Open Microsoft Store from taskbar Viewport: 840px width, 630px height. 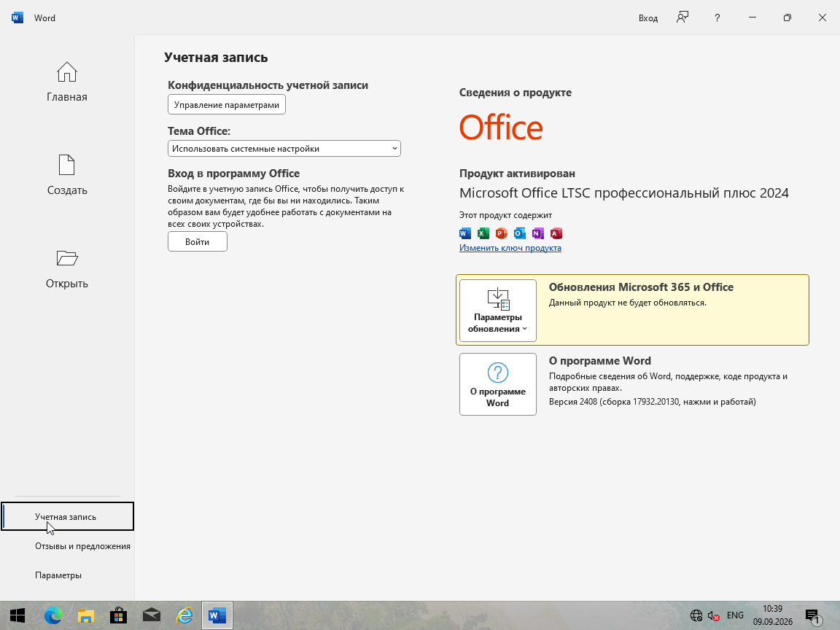[118, 615]
